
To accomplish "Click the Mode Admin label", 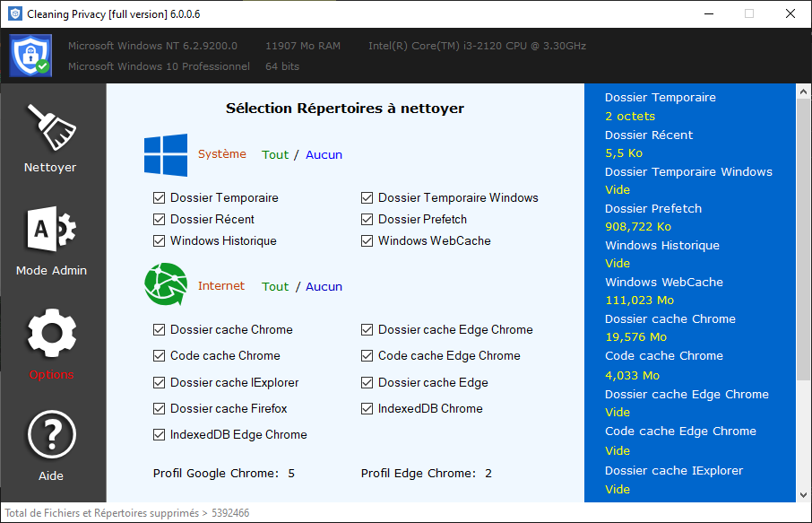I will [51, 271].
